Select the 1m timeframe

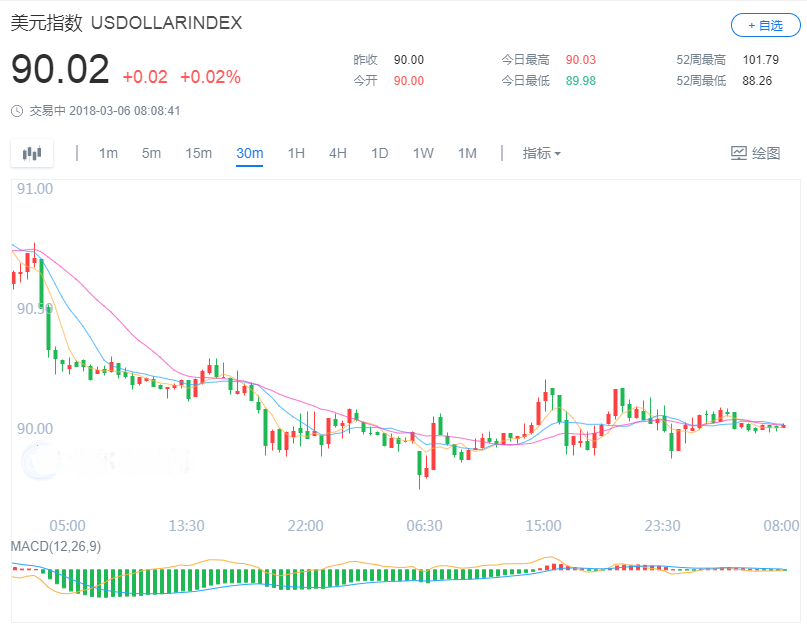coord(108,153)
